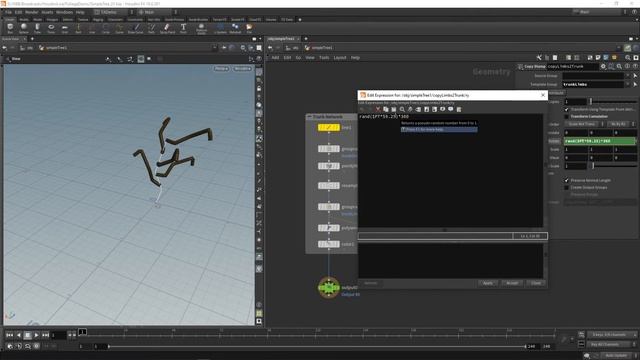Open the Template Group dropdown arrow
This screenshot has height=360, width=640.
(628, 84)
